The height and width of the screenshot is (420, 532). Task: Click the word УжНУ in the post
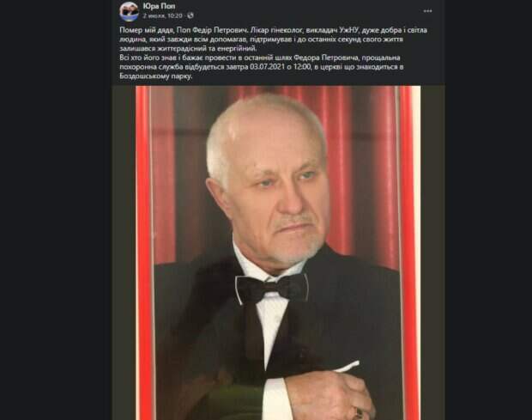point(349,30)
